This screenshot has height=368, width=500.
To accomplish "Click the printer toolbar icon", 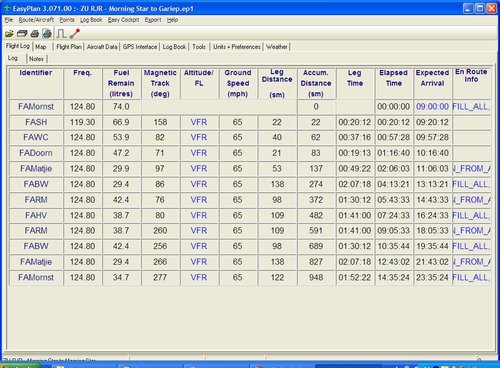I will (35, 34).
